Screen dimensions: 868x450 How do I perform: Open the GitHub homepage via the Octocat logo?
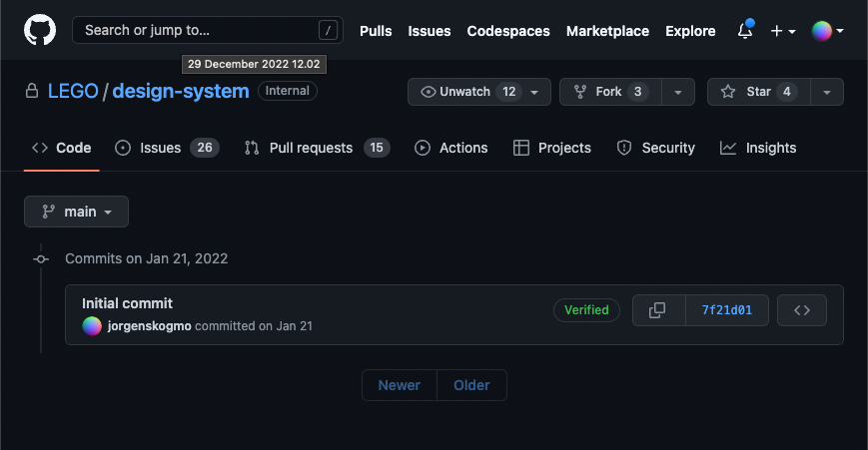[40, 30]
